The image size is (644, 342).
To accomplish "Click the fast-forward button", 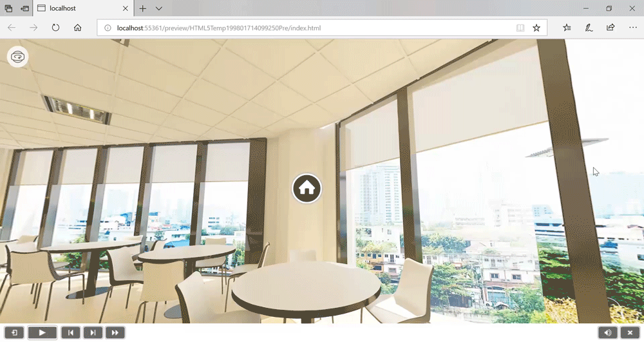I will [115, 332].
